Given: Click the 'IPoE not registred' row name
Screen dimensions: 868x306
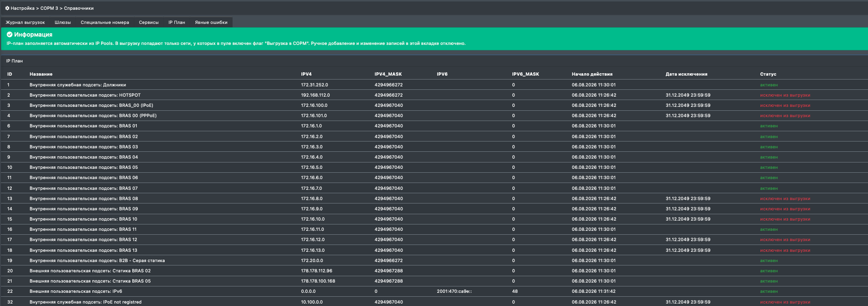Looking at the screenshot, I should point(85,302).
